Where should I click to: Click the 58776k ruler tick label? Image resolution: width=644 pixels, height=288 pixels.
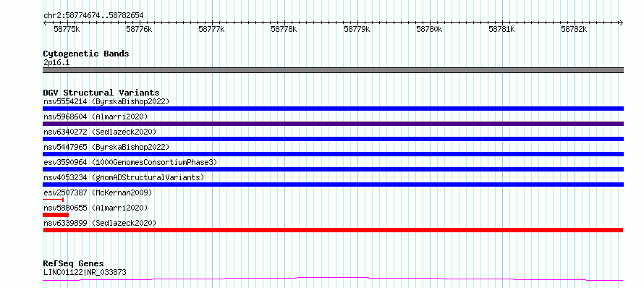139,29
